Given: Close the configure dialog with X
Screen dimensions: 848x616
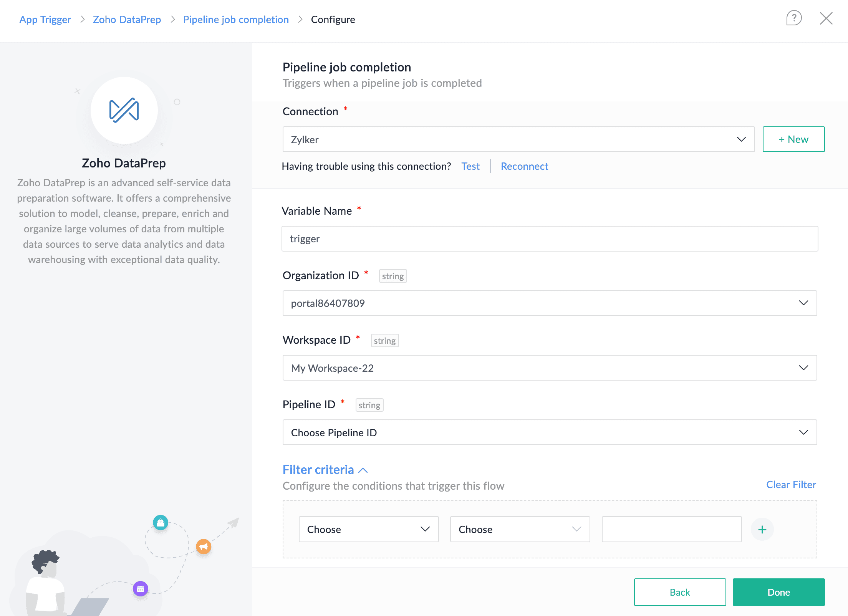Looking at the screenshot, I should [x=826, y=18].
